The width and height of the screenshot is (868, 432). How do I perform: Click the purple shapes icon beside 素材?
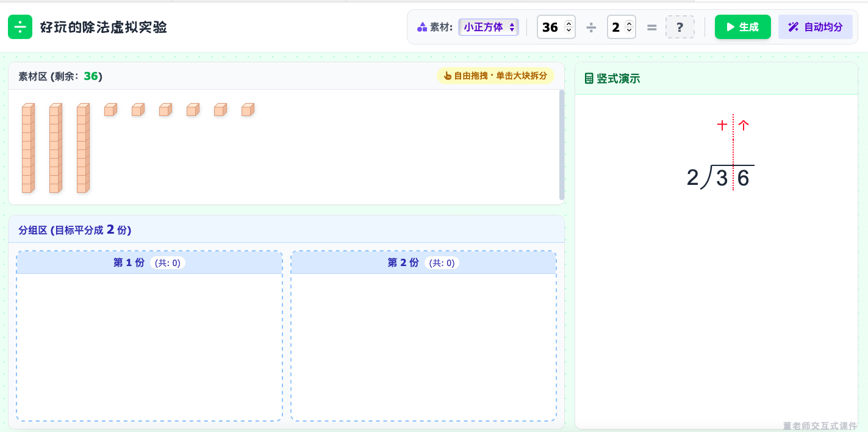coord(422,27)
